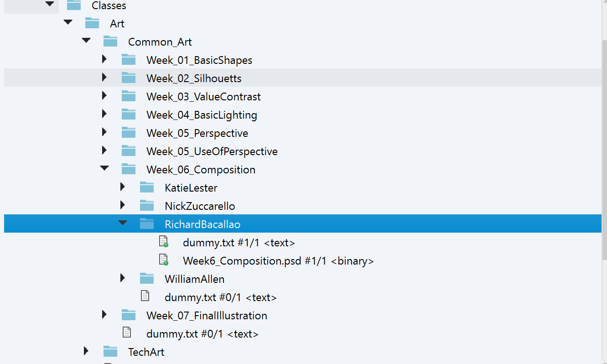Select the Week_04_BasicLighting folder label

(x=202, y=115)
